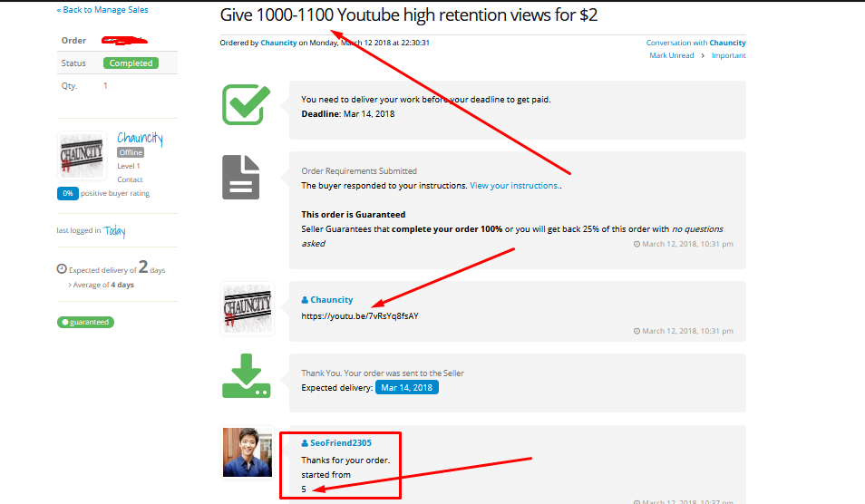Click the Qty. value 1
Screen dimensions: 865x504
(105, 86)
